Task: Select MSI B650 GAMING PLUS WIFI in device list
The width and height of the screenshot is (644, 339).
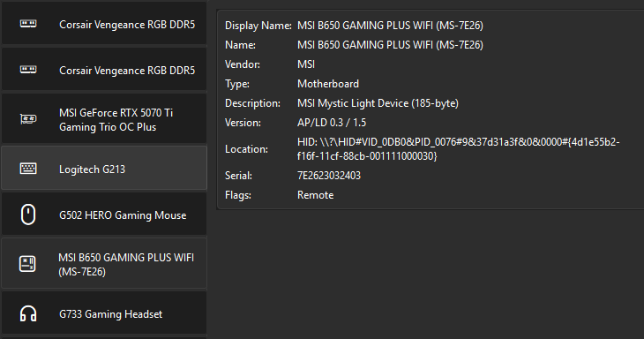Action: 104,264
